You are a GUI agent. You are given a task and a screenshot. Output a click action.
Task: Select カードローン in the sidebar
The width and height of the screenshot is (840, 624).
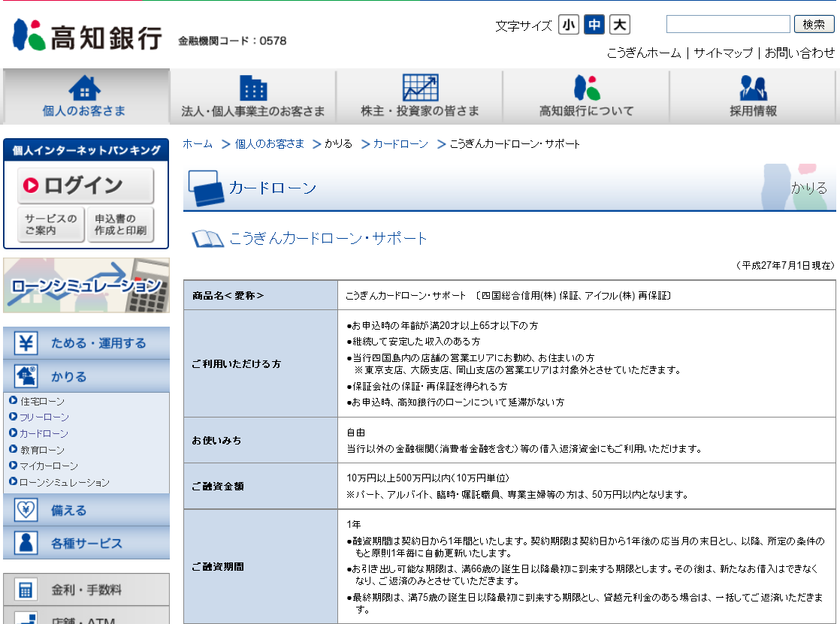[x=44, y=433]
